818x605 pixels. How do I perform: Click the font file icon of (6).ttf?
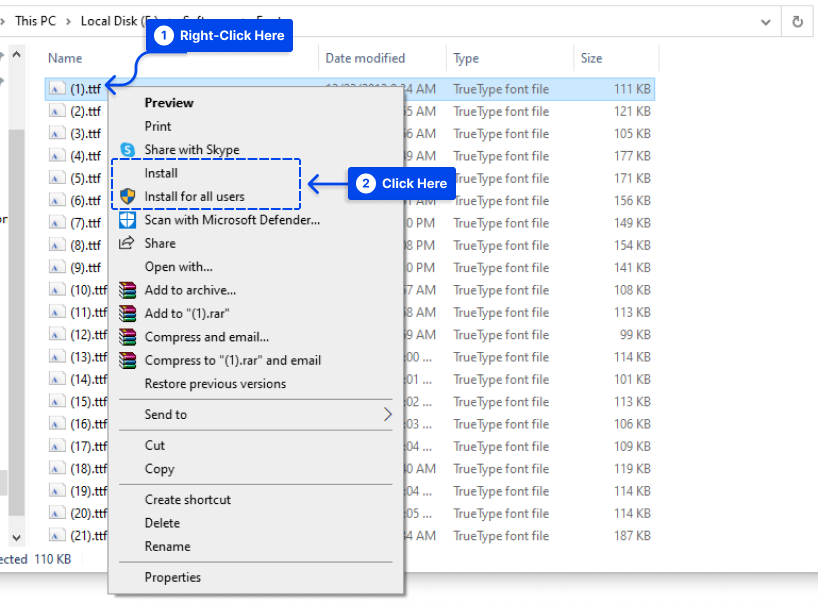coord(57,200)
